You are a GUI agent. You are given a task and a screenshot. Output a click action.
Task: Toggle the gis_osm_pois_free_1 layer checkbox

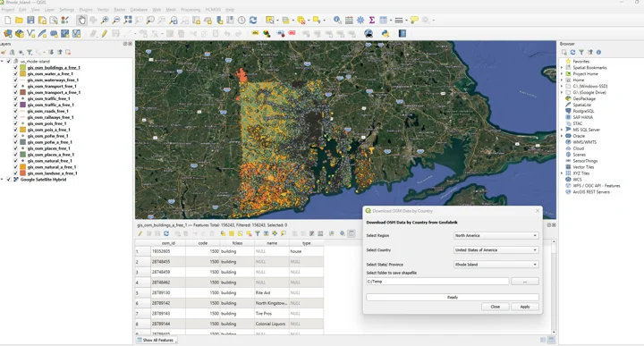15,123
